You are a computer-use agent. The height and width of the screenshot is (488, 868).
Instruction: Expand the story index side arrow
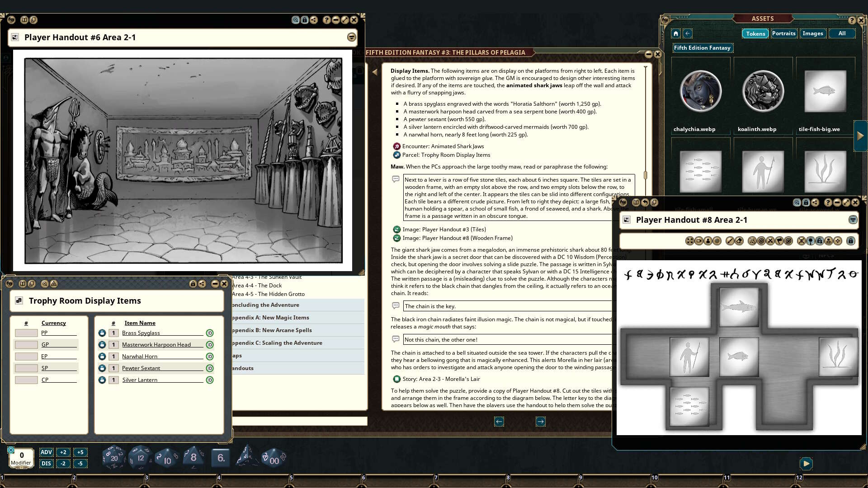click(374, 72)
